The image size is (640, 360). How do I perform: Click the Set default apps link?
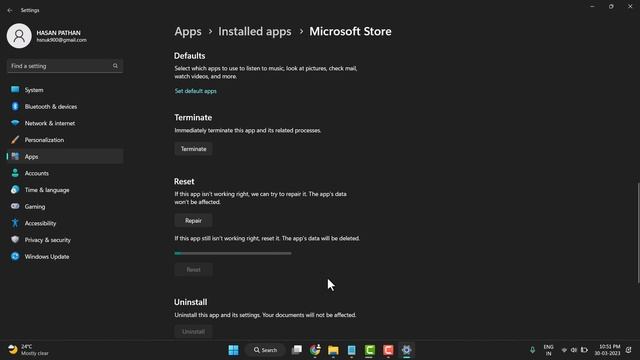(x=196, y=91)
